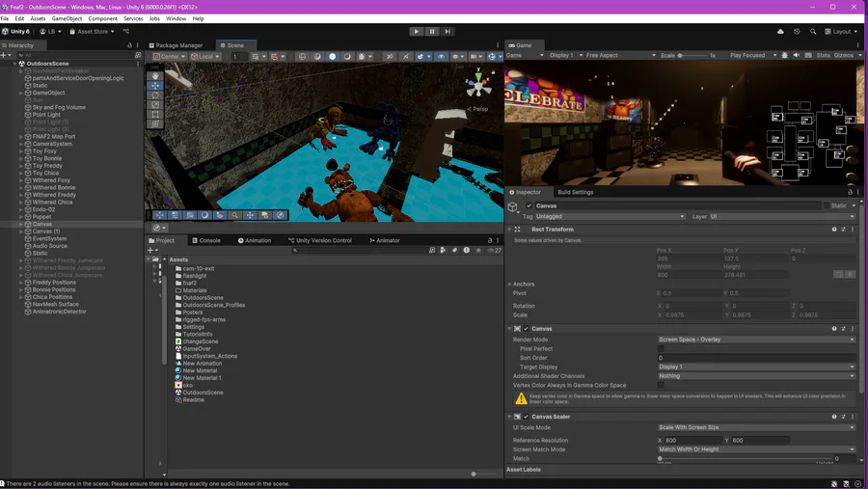Click the overlay search magnifier icon in Scene
Screen dimensions: 868x489
point(234,215)
